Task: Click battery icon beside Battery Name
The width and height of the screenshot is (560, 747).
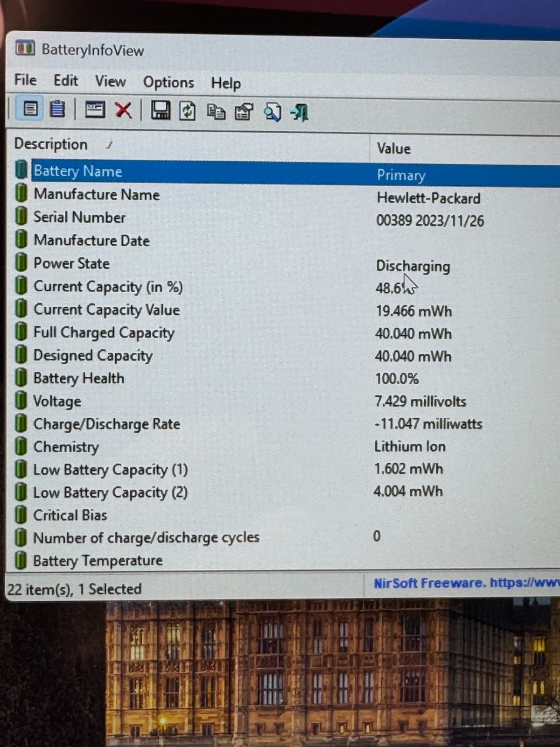Action: coord(21,169)
